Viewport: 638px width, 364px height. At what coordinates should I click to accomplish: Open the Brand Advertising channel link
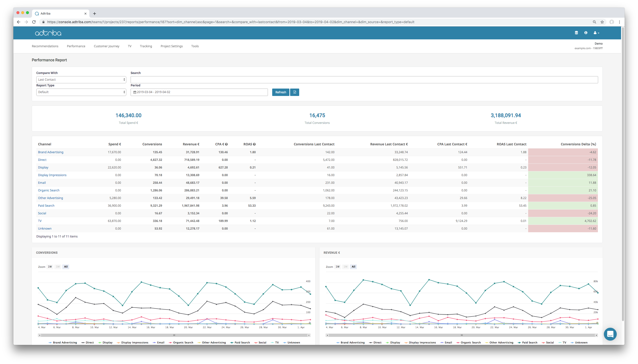(50, 152)
